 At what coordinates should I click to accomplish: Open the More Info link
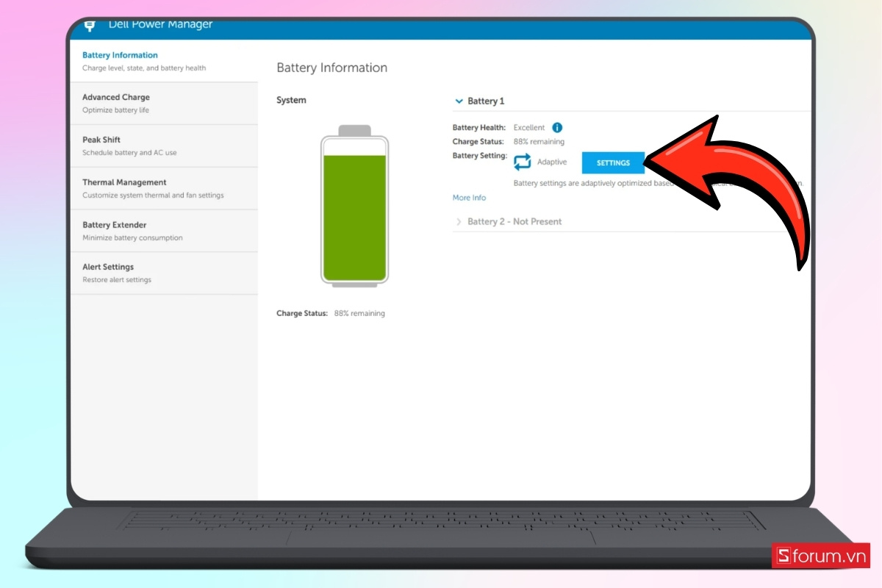pyautogui.click(x=469, y=198)
